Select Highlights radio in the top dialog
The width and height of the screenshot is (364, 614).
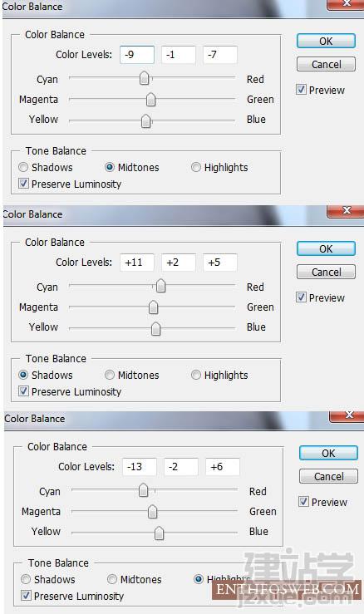196,167
